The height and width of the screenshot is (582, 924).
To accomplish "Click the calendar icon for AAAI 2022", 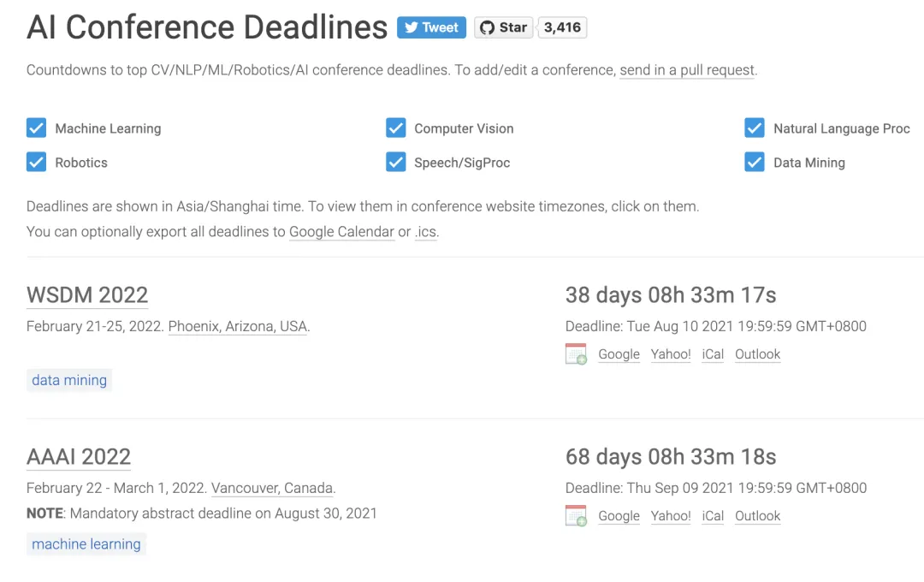I will tap(576, 516).
